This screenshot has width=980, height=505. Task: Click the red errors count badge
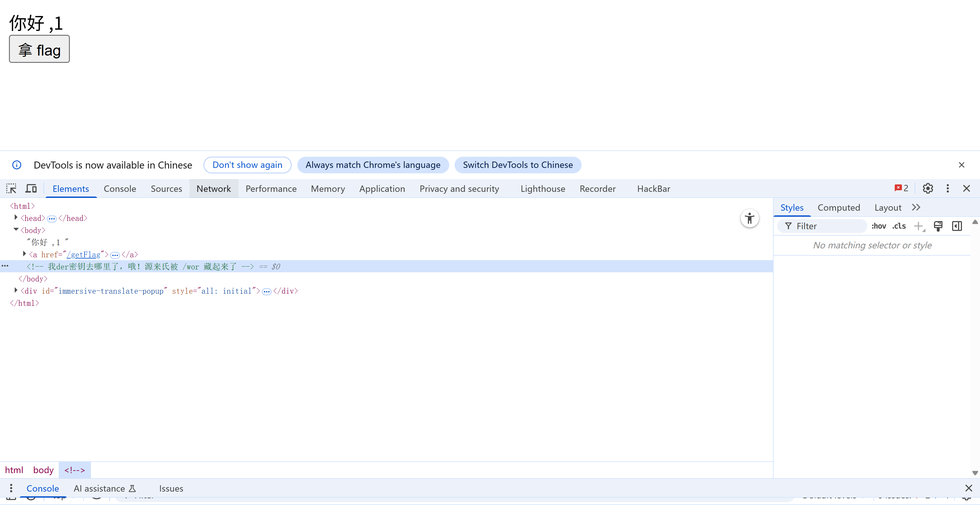[901, 188]
